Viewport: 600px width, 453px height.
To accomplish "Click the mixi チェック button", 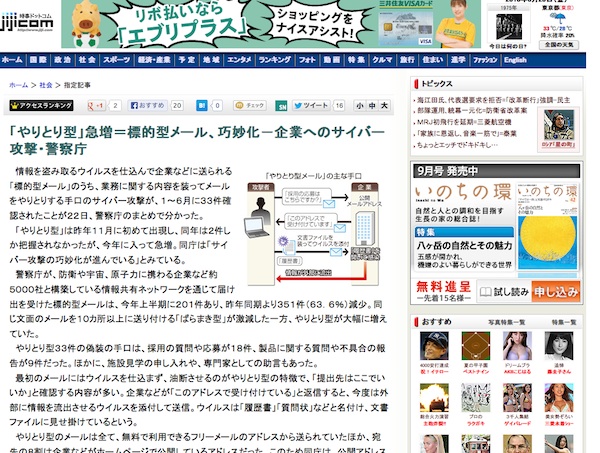I will coord(248,105).
